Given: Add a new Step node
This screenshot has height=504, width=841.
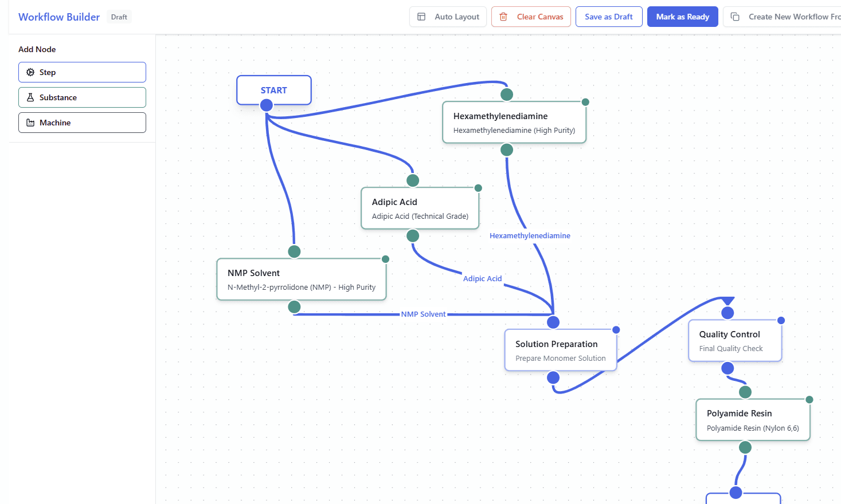Looking at the screenshot, I should tap(82, 72).
